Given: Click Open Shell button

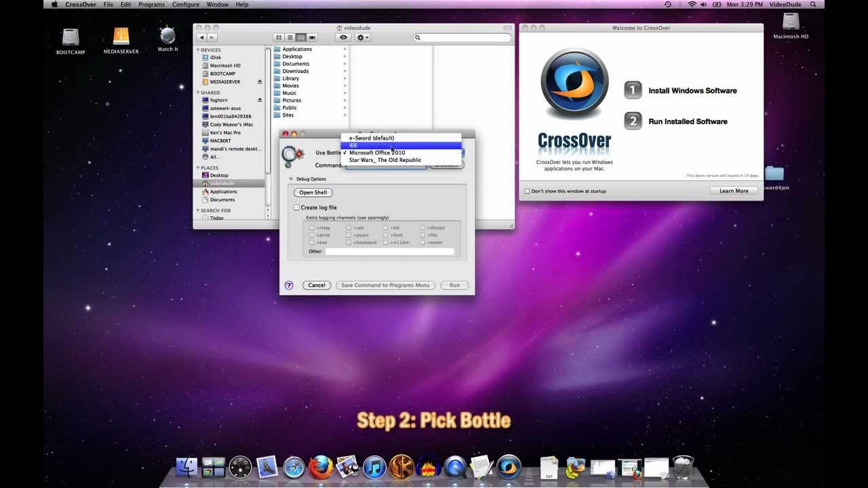Looking at the screenshot, I should point(313,192).
